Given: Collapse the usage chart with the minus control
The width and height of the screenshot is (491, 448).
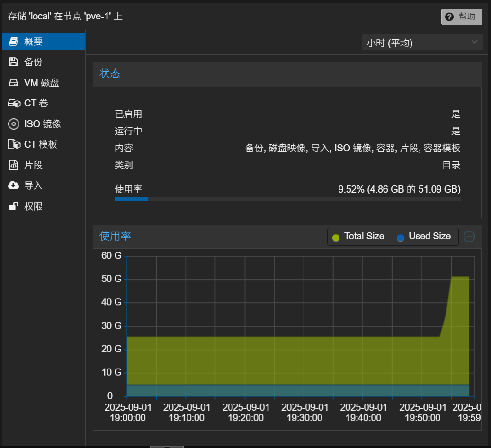Looking at the screenshot, I should click(469, 236).
